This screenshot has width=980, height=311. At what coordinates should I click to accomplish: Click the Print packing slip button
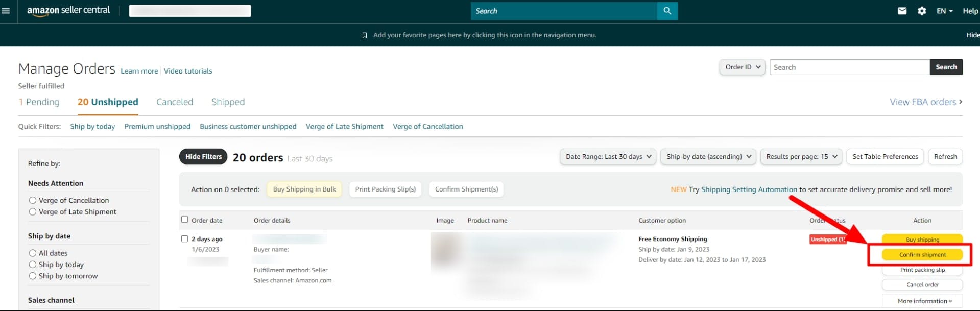click(922, 270)
